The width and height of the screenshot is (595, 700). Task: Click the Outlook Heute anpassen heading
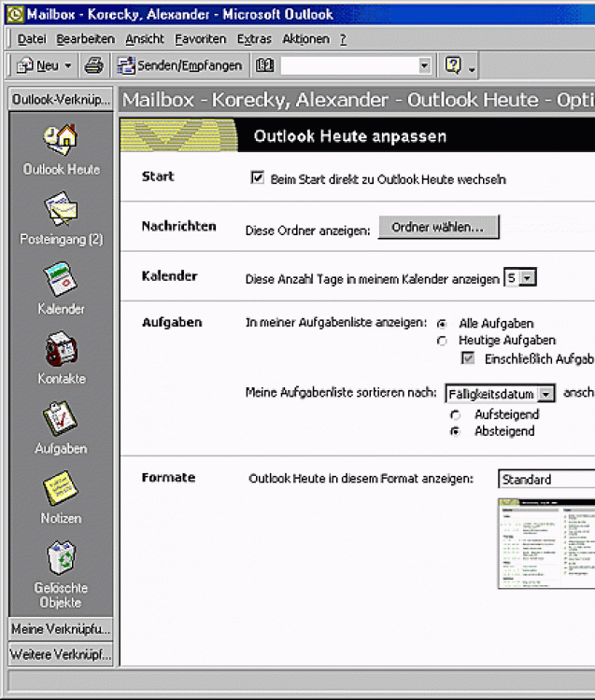click(x=349, y=136)
